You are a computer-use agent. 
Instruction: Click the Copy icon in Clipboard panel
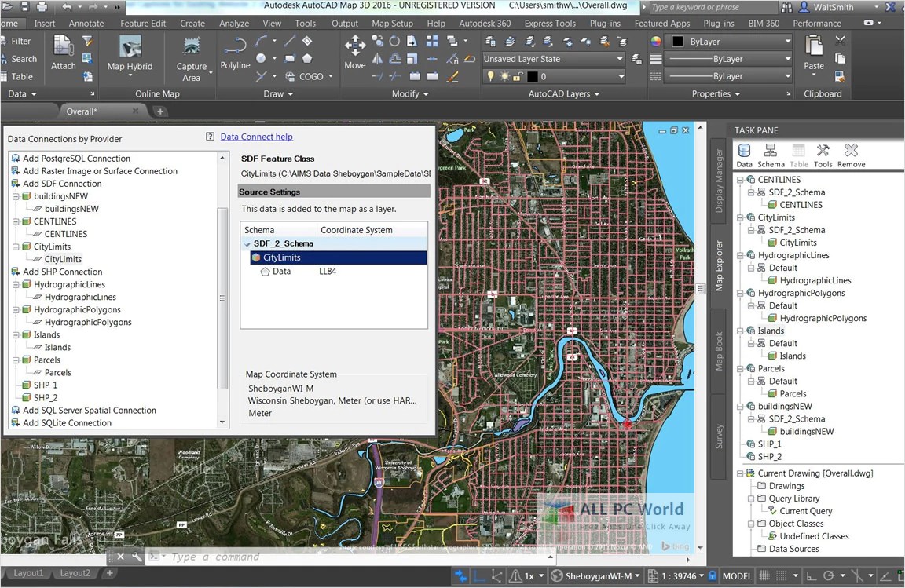point(840,59)
